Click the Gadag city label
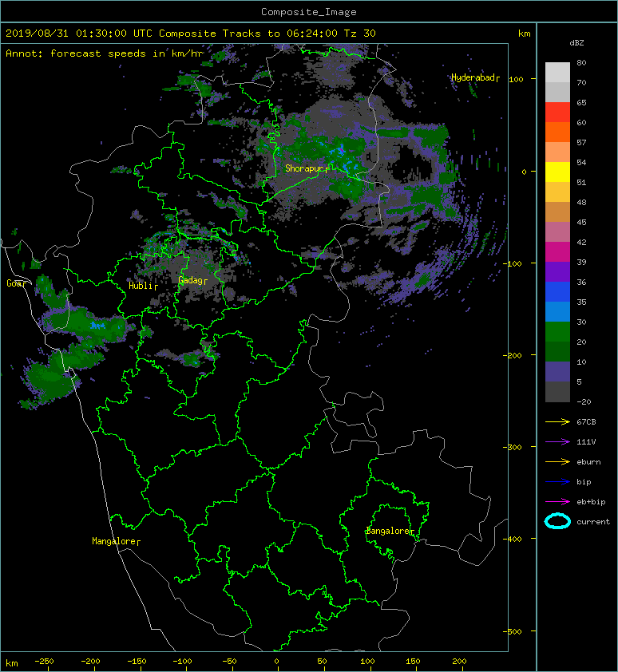618x672 pixels. tap(190, 280)
